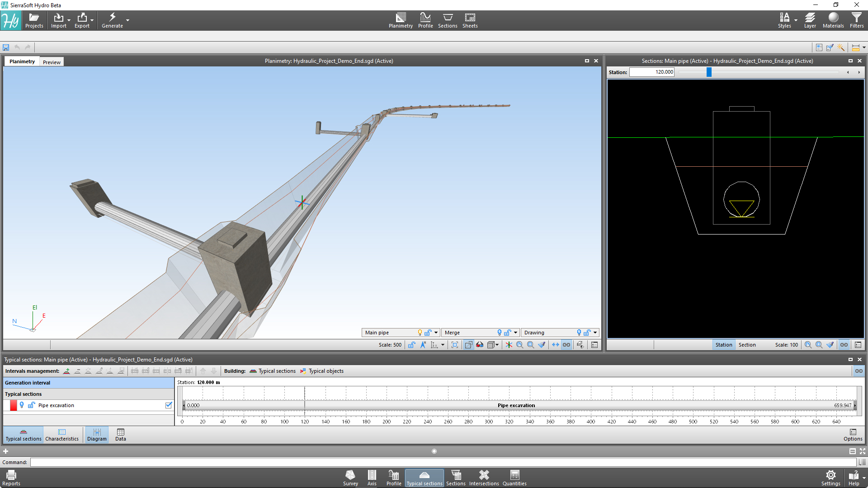Toggle the link/sync icon in the sections toolbar
This screenshot has height=488, width=868.
pos(844,345)
